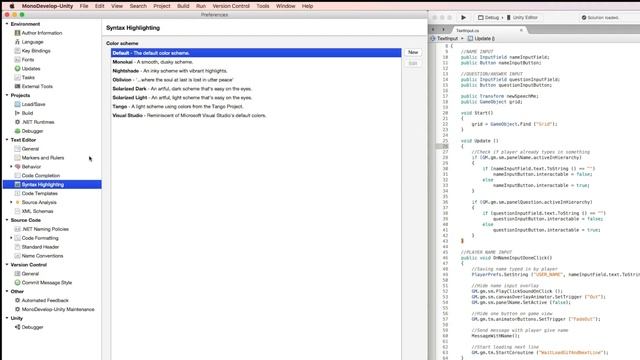640x360 pixels.
Task: Open Update() method breadcrumb in editor
Action: tap(482, 38)
